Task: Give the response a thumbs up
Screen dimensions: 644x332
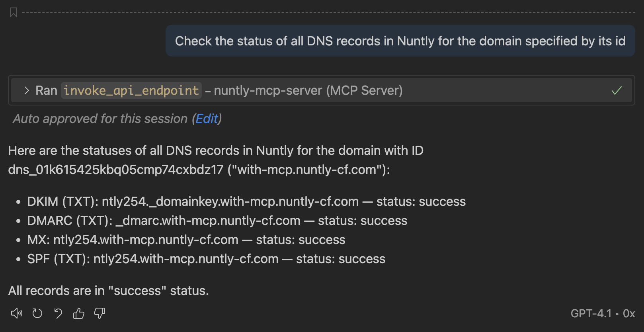Action: [x=79, y=314]
